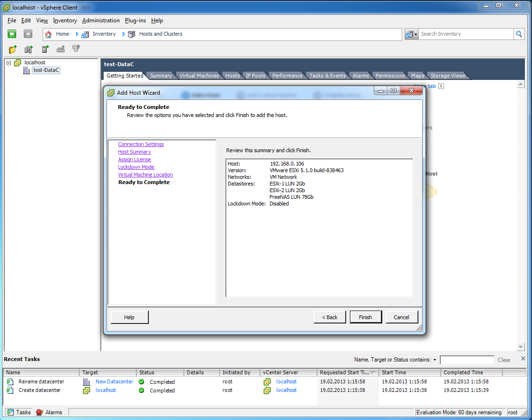532x420 pixels.
Task: Switch to the Maps tab
Action: coord(418,76)
